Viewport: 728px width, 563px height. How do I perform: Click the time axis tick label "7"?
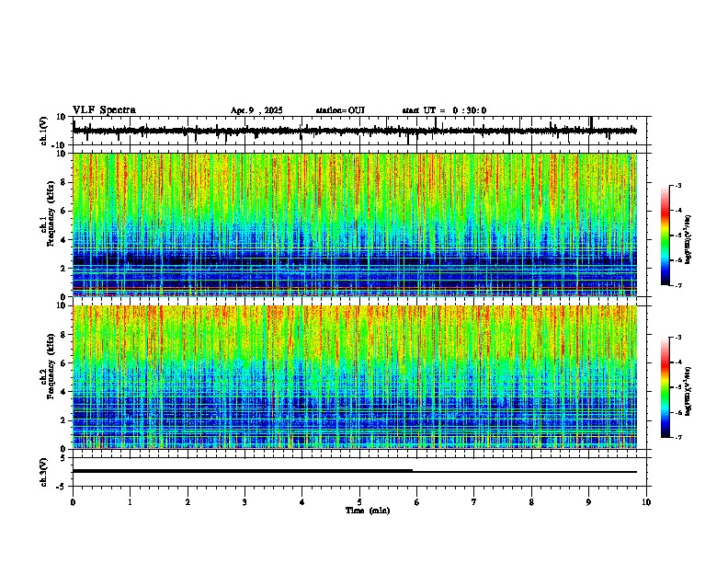(x=474, y=502)
